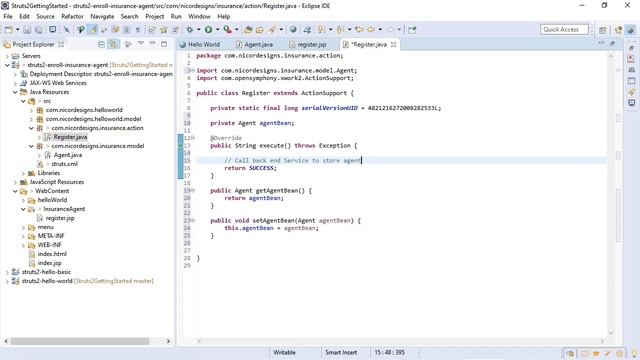Switch to the register.jsp editor tab

tap(308, 44)
